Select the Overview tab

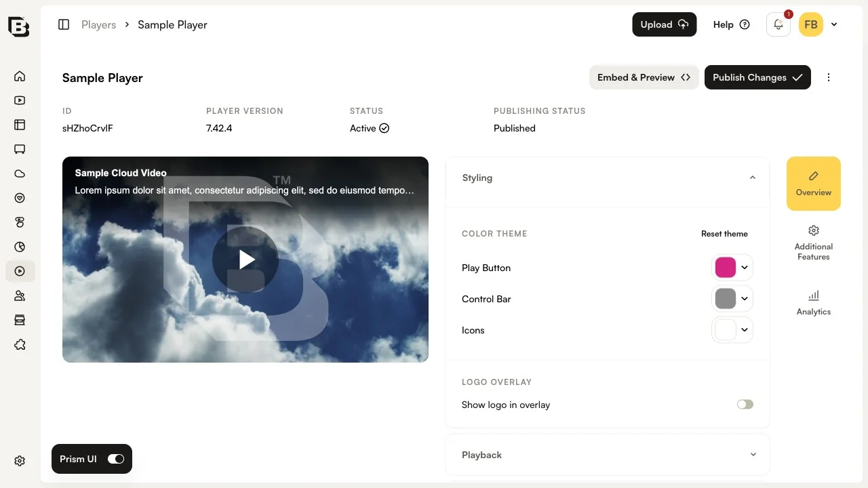pos(814,184)
